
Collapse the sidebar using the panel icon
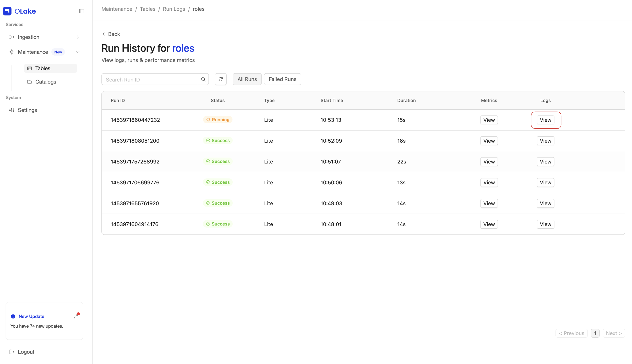click(x=81, y=11)
